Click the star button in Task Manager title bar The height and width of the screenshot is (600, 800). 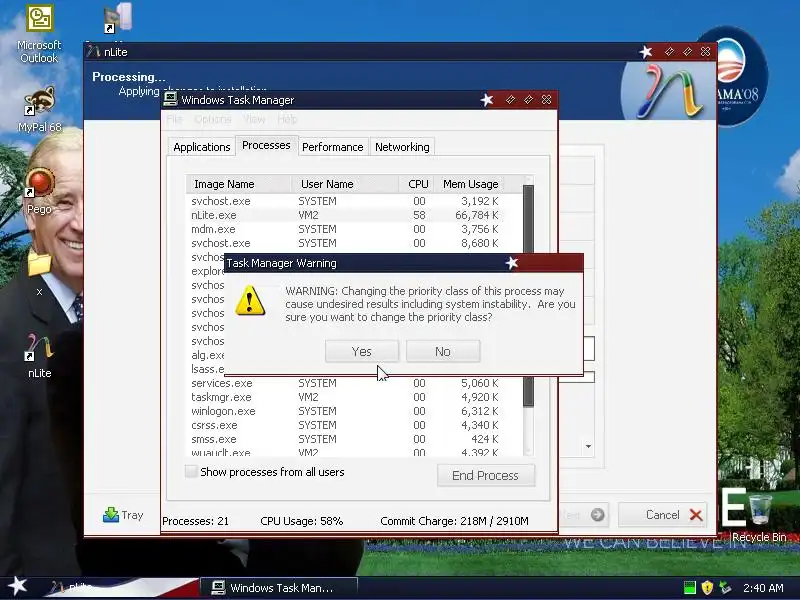tap(487, 99)
